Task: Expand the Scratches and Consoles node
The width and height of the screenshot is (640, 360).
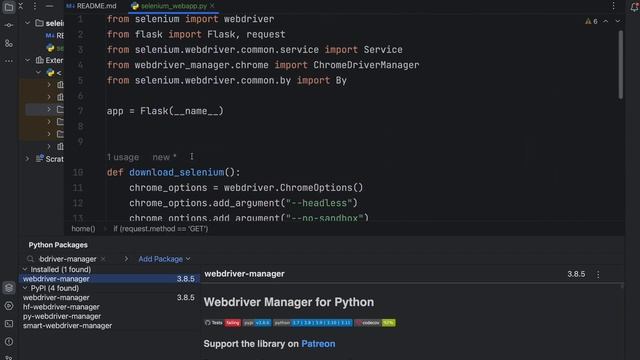Action: [27, 159]
